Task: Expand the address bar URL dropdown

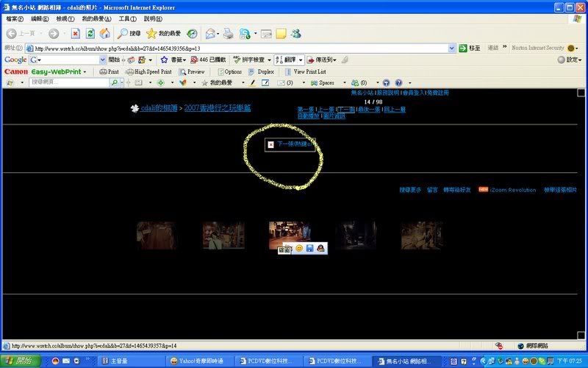Action: [x=451, y=48]
